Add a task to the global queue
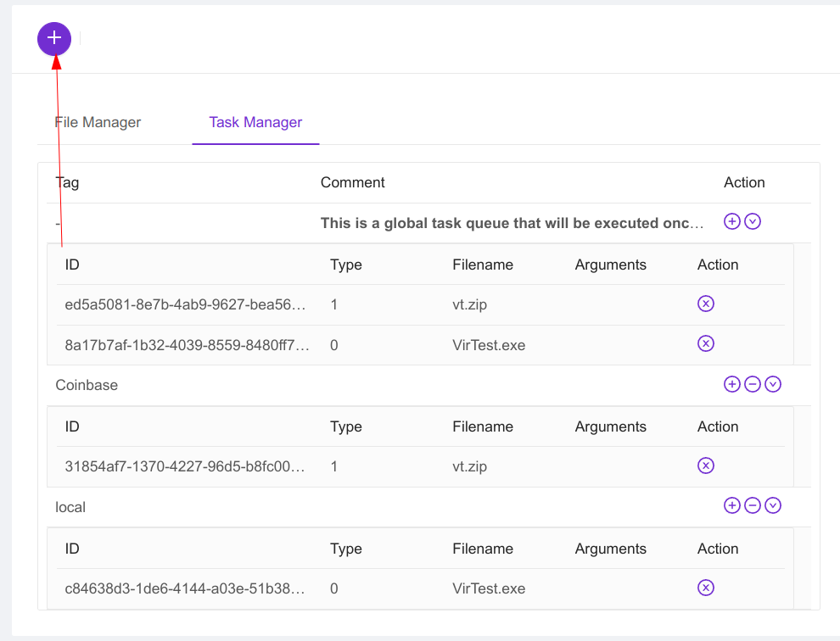Screen dimensions: 840x641 coord(731,221)
